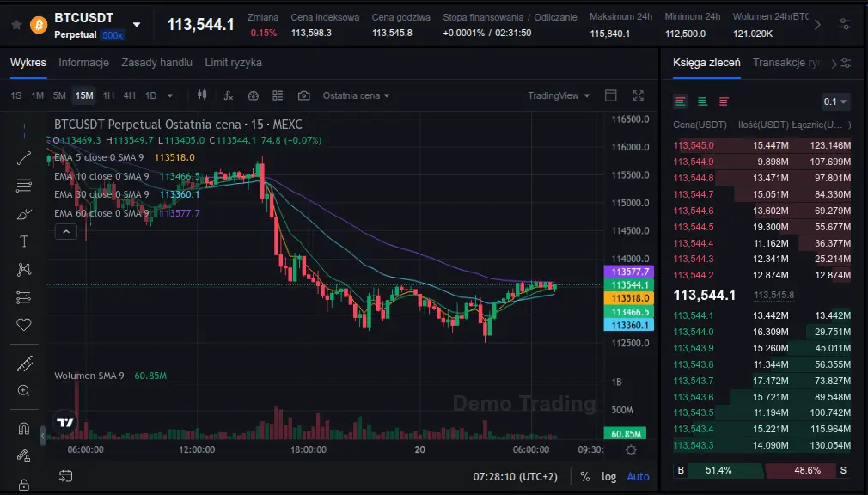Open the Zasady handlu tab

coord(156,63)
